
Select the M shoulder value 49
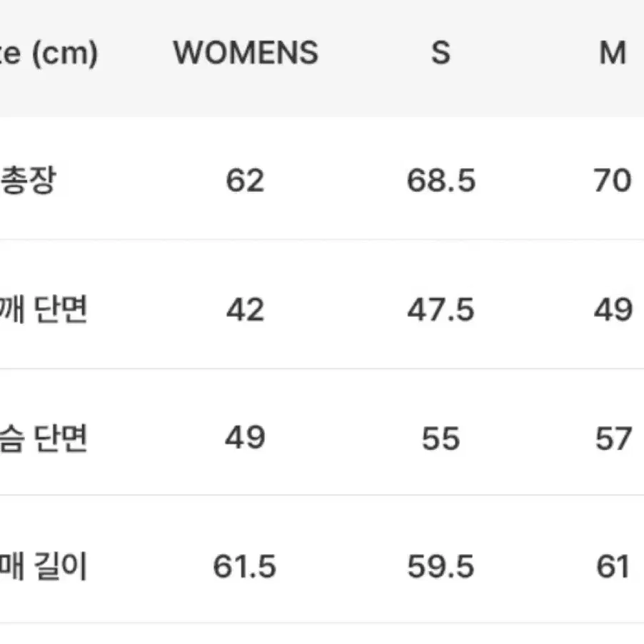pyautogui.click(x=613, y=309)
